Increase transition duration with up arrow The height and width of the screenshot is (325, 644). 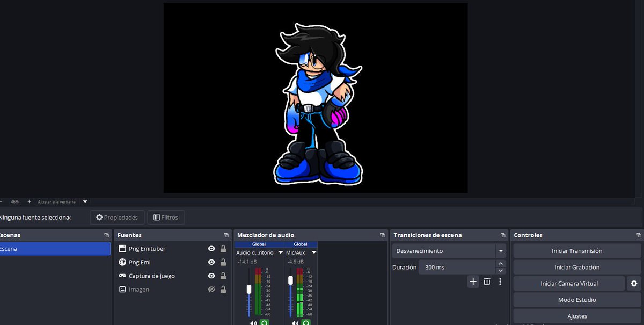pos(501,264)
